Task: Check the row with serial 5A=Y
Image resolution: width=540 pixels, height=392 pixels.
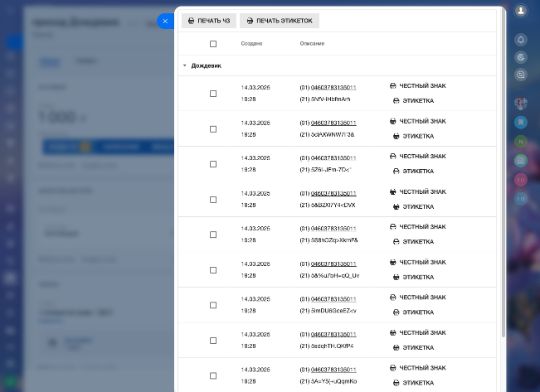Action: tap(213, 376)
